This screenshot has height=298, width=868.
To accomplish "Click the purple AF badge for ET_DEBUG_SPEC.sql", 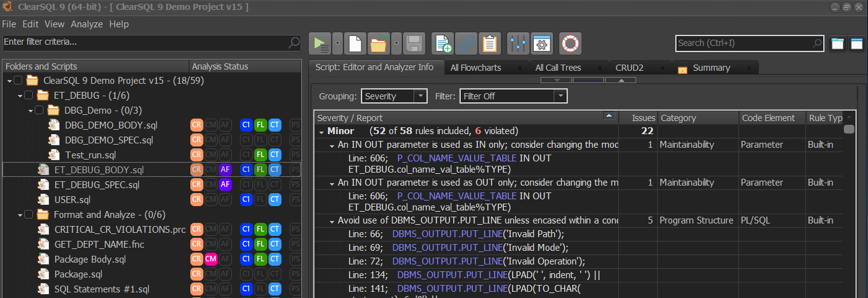I will point(225,184).
